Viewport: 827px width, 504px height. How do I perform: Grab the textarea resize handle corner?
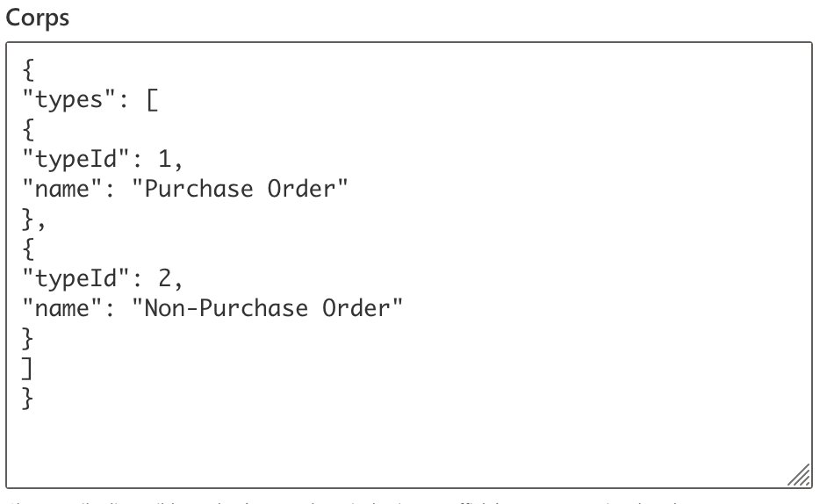797,475
